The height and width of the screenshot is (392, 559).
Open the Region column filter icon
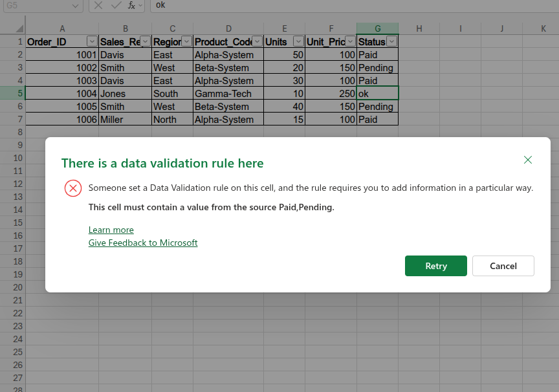point(186,41)
